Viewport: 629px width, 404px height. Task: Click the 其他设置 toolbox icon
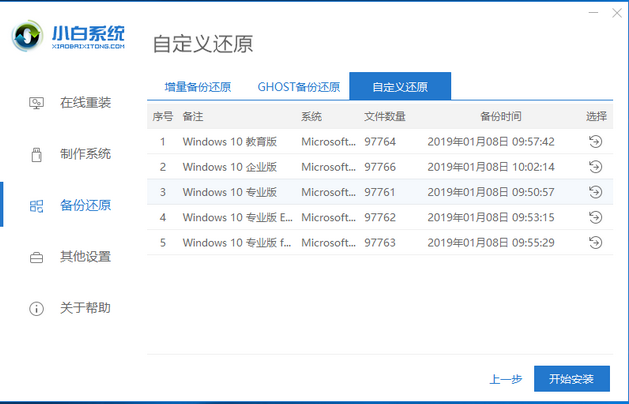(x=37, y=257)
